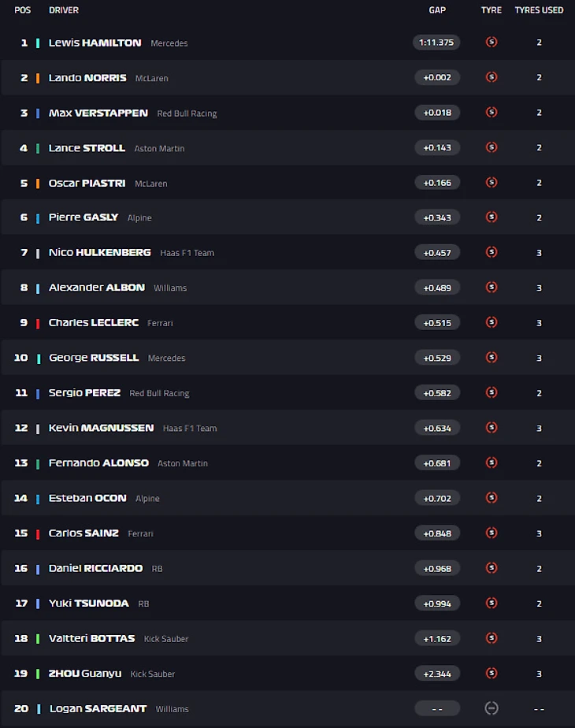Click Logan Sargeant's empty tyre icon
The image size is (575, 728).
click(492, 708)
